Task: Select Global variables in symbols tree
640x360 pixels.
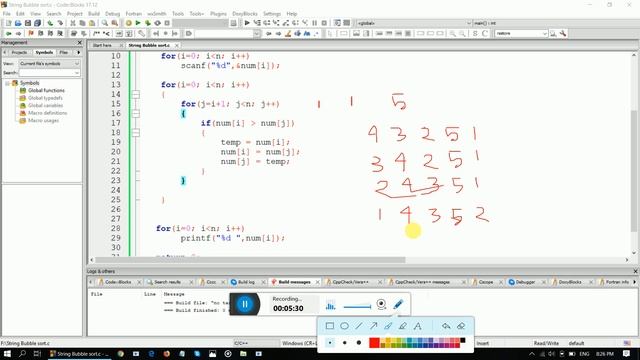Action: pyautogui.click(x=45, y=105)
